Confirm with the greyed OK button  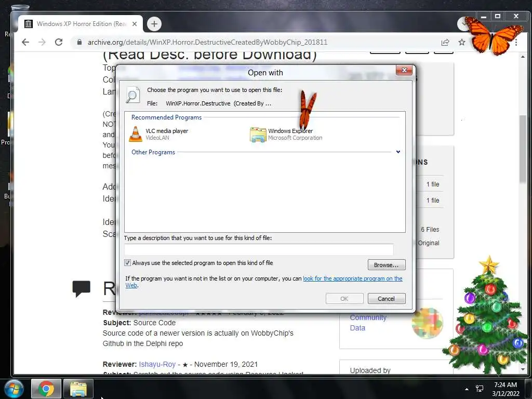pyautogui.click(x=344, y=299)
